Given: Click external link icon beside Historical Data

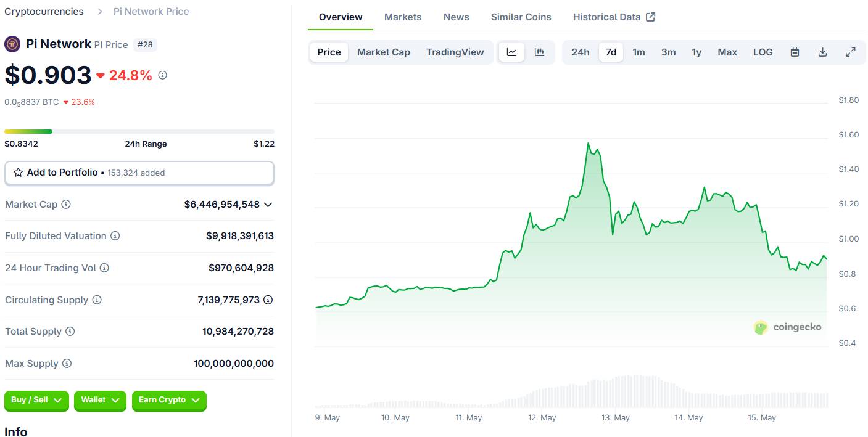Looking at the screenshot, I should point(650,17).
